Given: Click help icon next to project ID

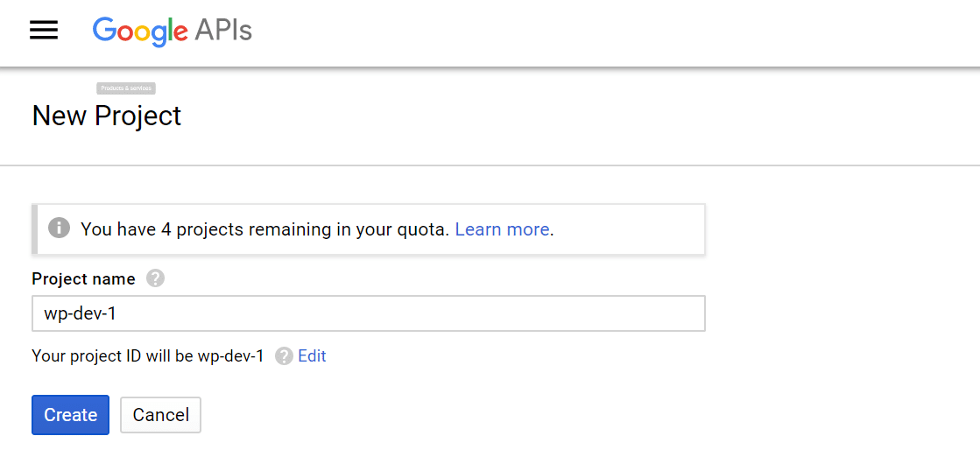Looking at the screenshot, I should click(x=283, y=356).
